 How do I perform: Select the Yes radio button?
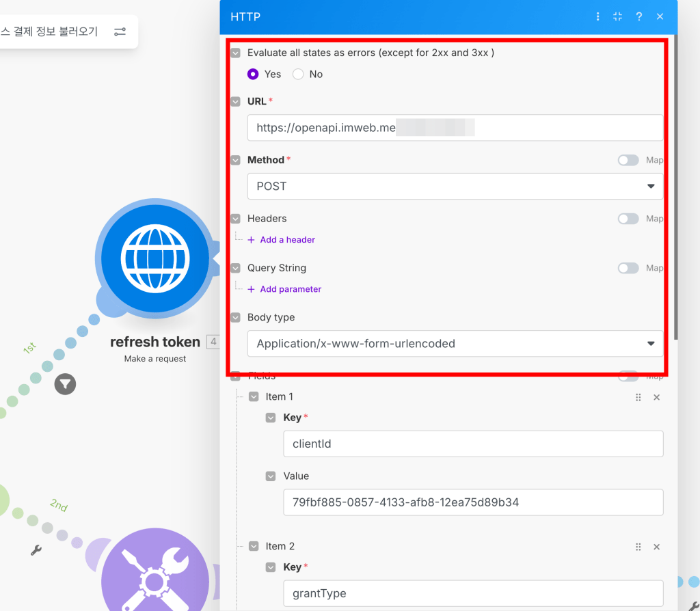254,74
